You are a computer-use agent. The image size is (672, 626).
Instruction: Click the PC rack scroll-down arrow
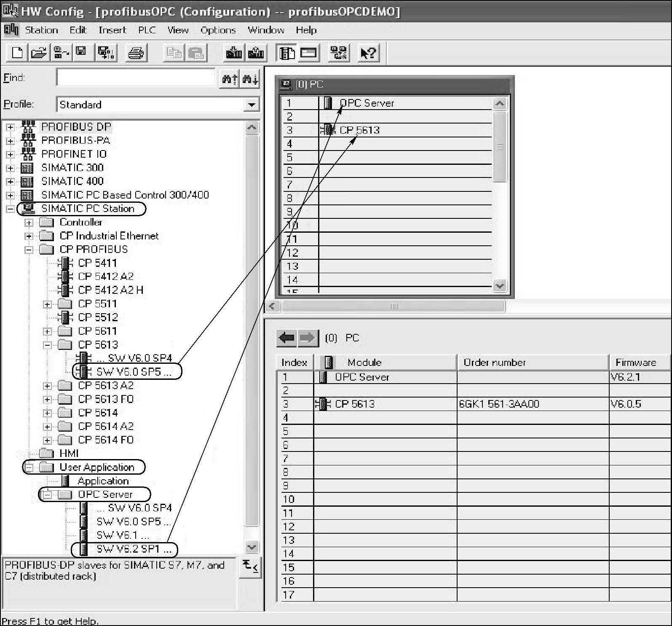point(500,285)
